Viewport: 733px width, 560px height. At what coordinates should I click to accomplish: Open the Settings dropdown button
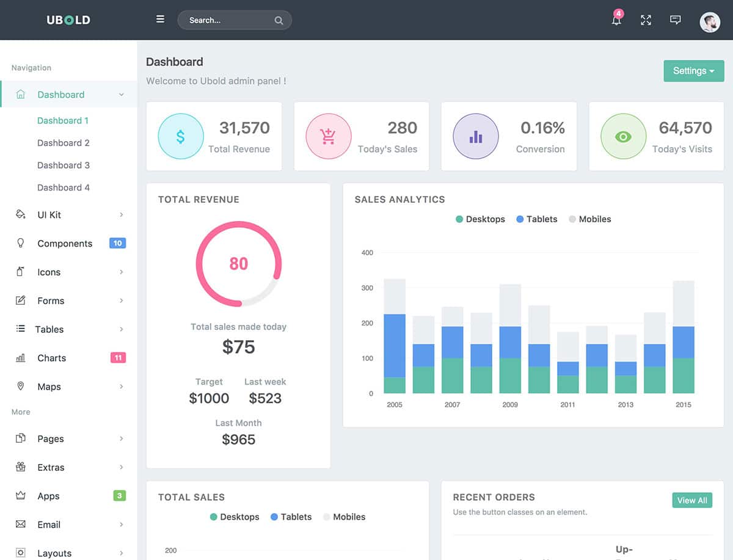pyautogui.click(x=693, y=71)
